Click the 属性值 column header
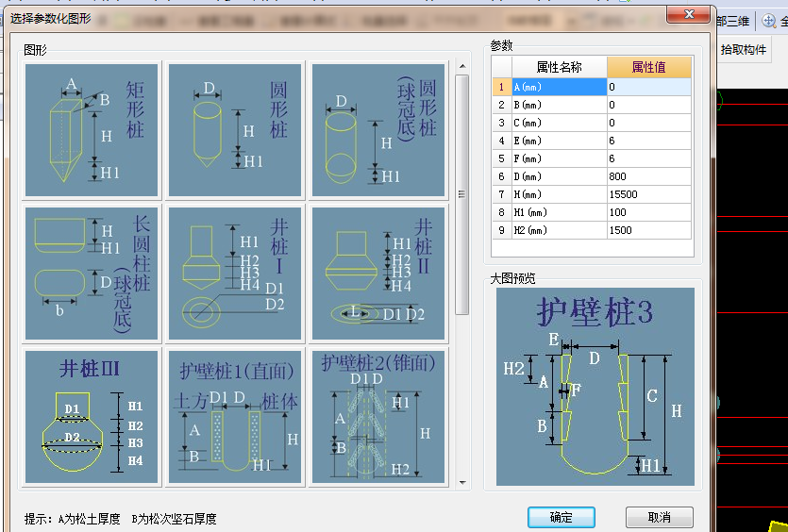This screenshot has height=532, width=788. tap(648, 67)
